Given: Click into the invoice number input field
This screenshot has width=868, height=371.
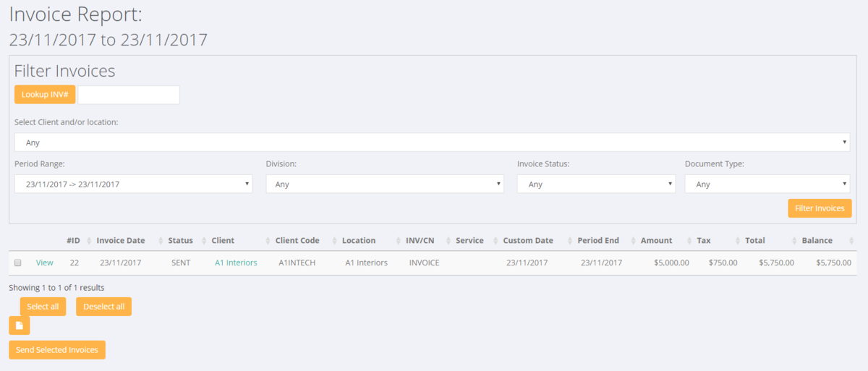Looking at the screenshot, I should click(x=129, y=95).
